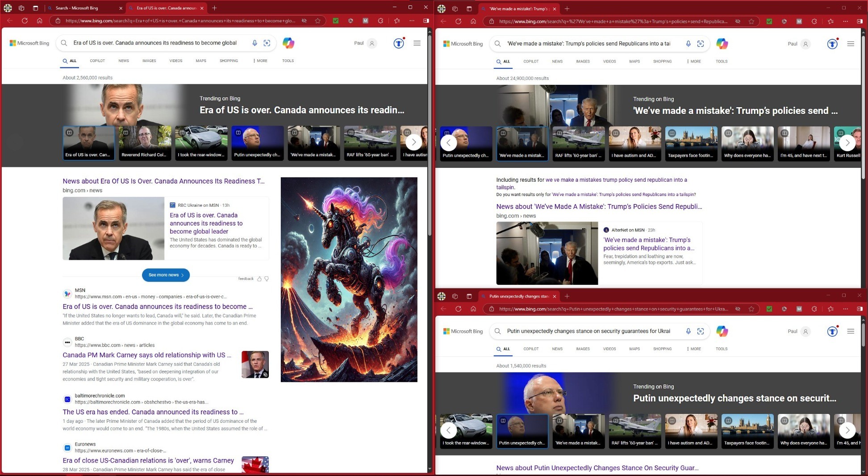Switch to IMAGES tab in the left Bing window
Screen dimensions: 868x476
[149, 61]
